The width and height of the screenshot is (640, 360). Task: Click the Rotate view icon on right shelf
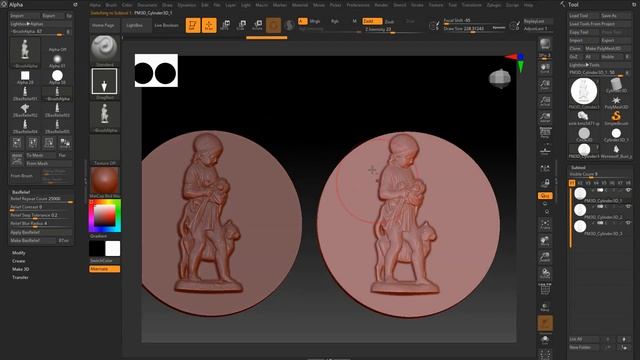click(545, 273)
